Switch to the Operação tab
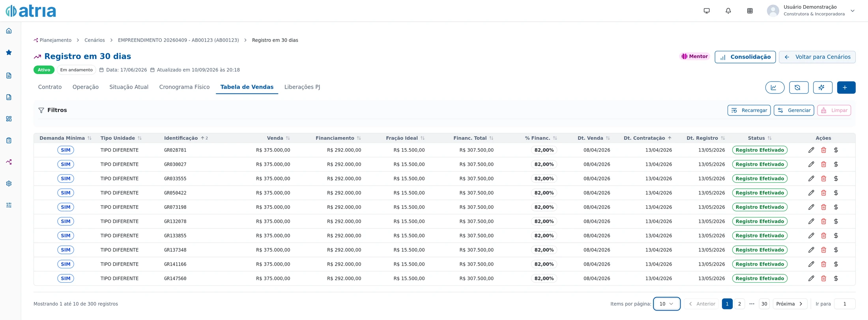Viewport: 868px width, 320px height. (x=86, y=87)
